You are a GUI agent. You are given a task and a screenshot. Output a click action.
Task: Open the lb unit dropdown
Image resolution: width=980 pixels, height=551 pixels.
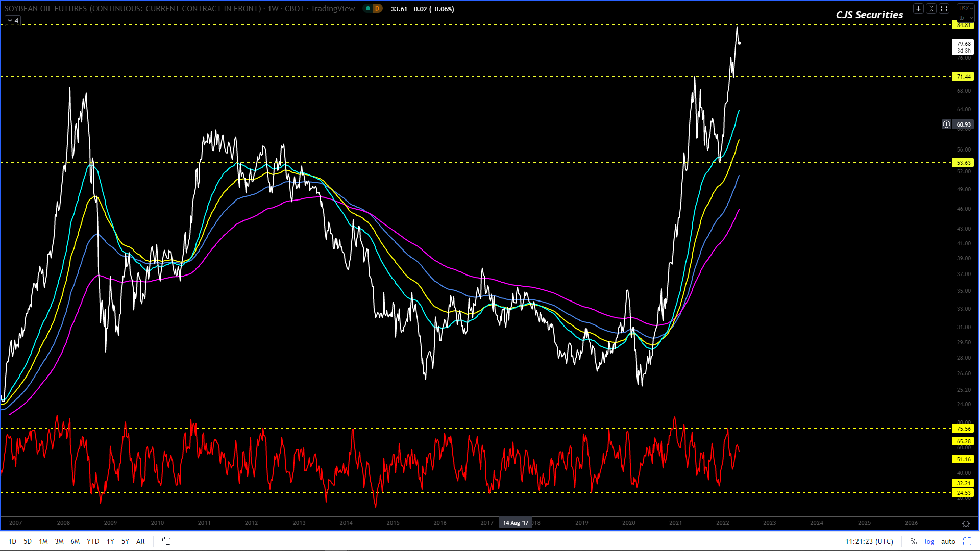[965, 18]
